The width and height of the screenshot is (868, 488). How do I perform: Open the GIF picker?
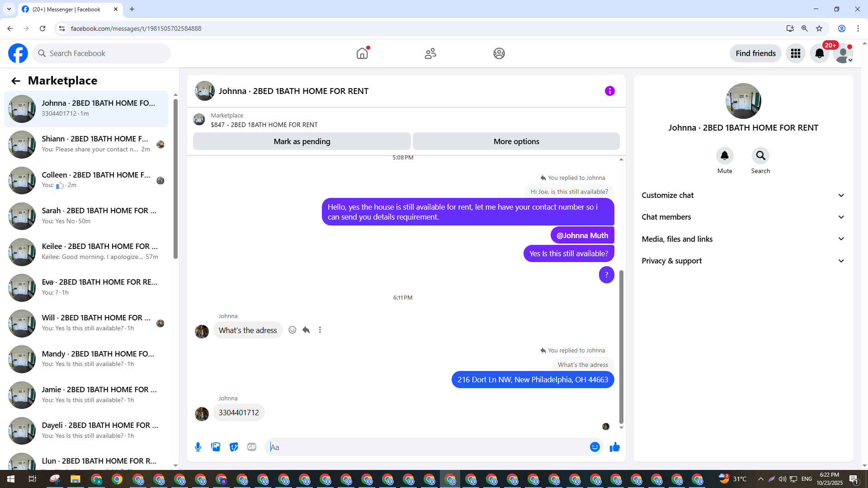click(x=252, y=447)
